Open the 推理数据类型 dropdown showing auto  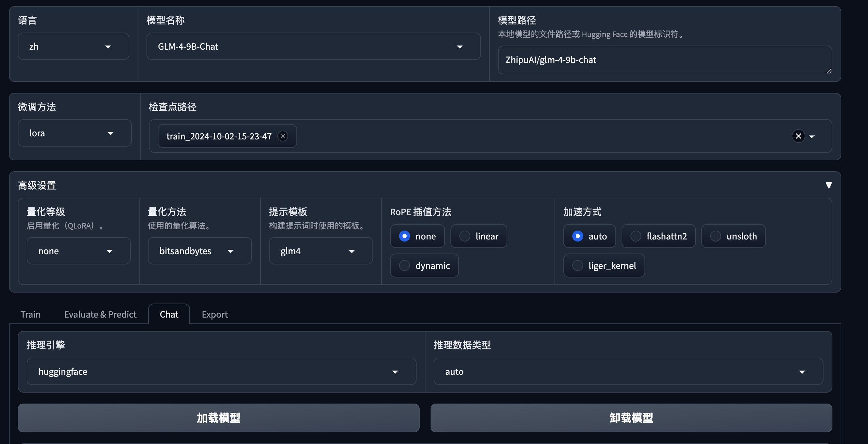coord(628,371)
